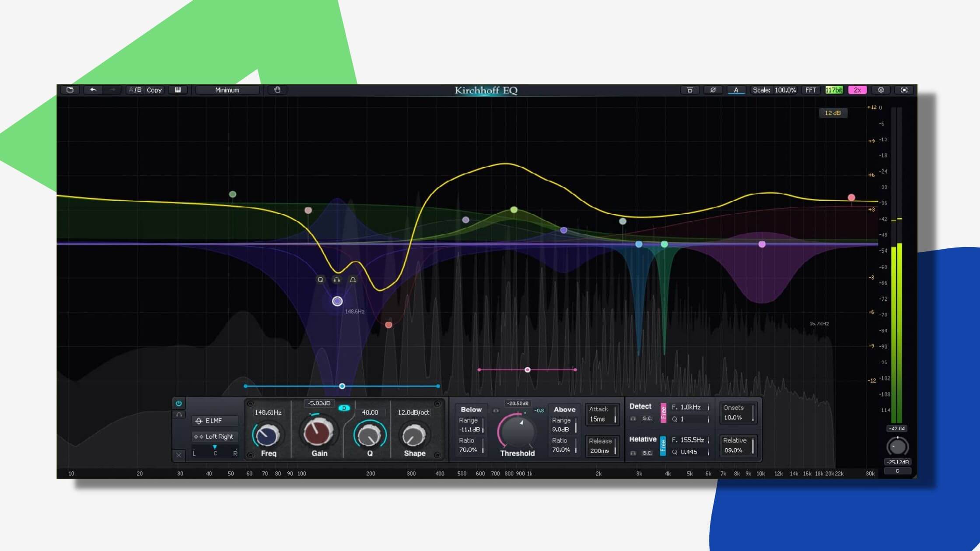Screen dimensions: 980x551
Task: Click the align-to-top icon in top bar
Action: tap(689, 90)
